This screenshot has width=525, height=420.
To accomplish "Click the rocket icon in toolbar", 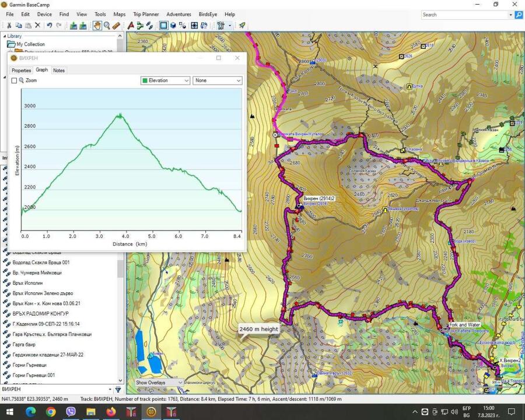I will pyautogui.click(x=242, y=26).
